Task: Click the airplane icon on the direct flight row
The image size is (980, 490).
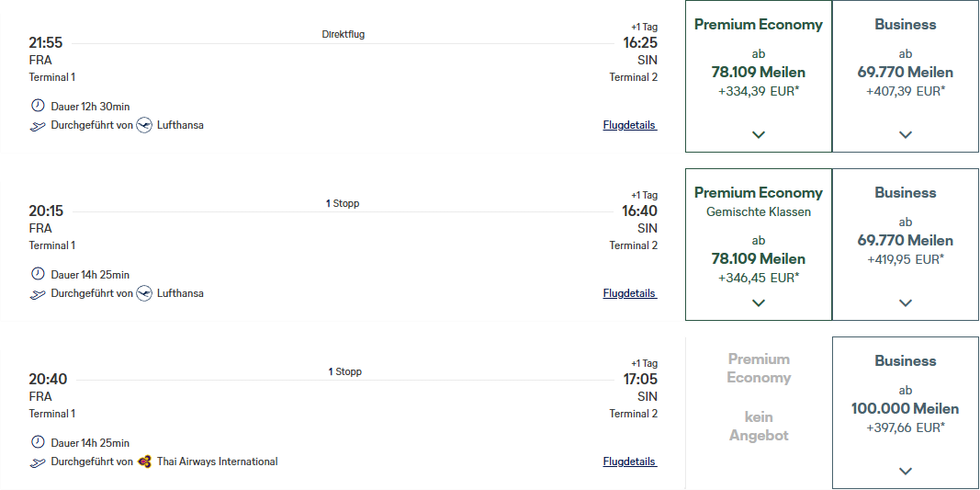Action: click(39, 127)
